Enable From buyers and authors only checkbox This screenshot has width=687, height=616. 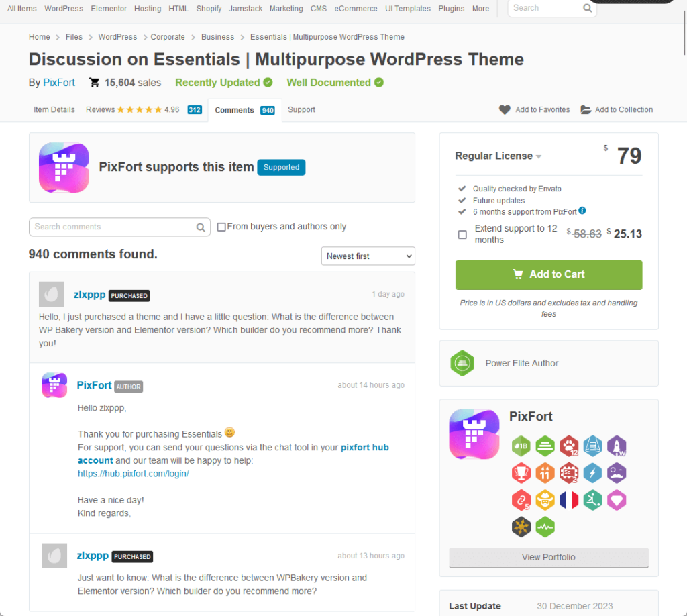point(221,227)
